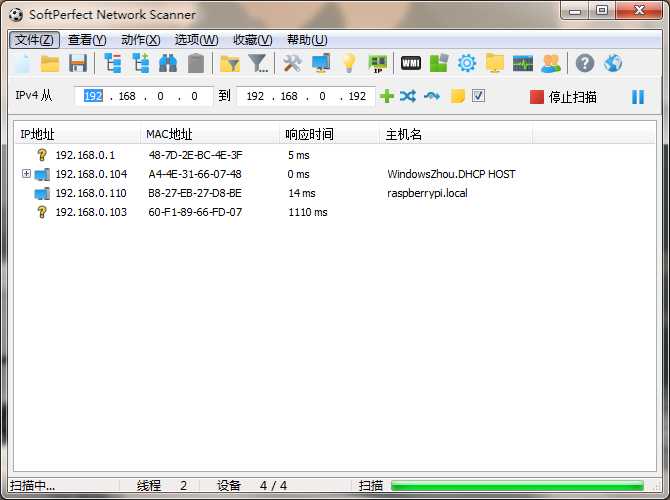Click the globe web icon

(x=613, y=64)
